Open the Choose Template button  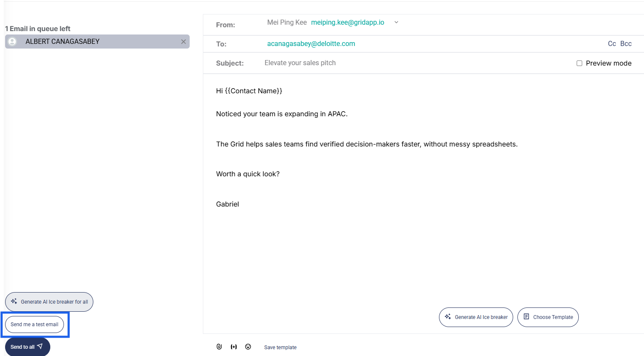pos(548,317)
